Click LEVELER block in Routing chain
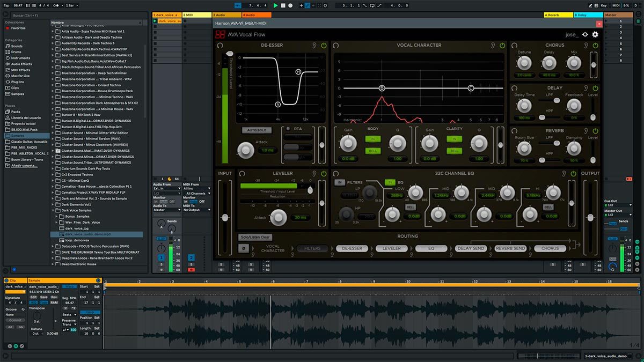Screen dimensions: 644x362 coord(392,248)
